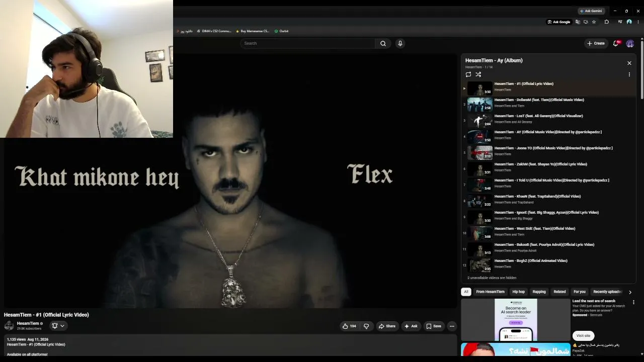Image resolution: width=644 pixels, height=362 pixels.
Task: Play West SidE (feat. Tiem) from playlist
Action: coord(549,233)
